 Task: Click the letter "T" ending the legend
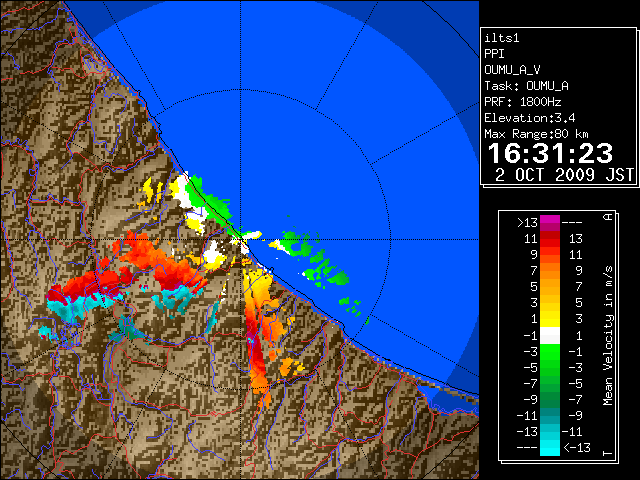tap(608, 453)
